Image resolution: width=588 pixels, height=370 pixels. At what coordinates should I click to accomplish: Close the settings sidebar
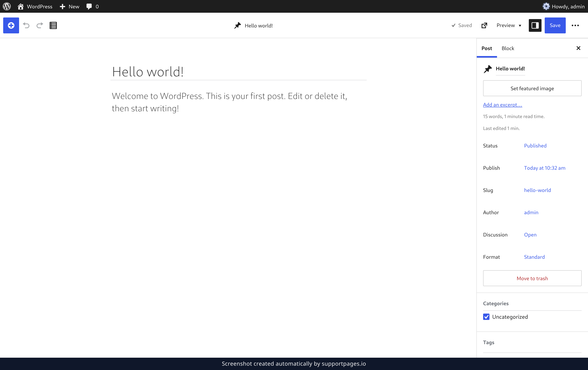(x=578, y=48)
